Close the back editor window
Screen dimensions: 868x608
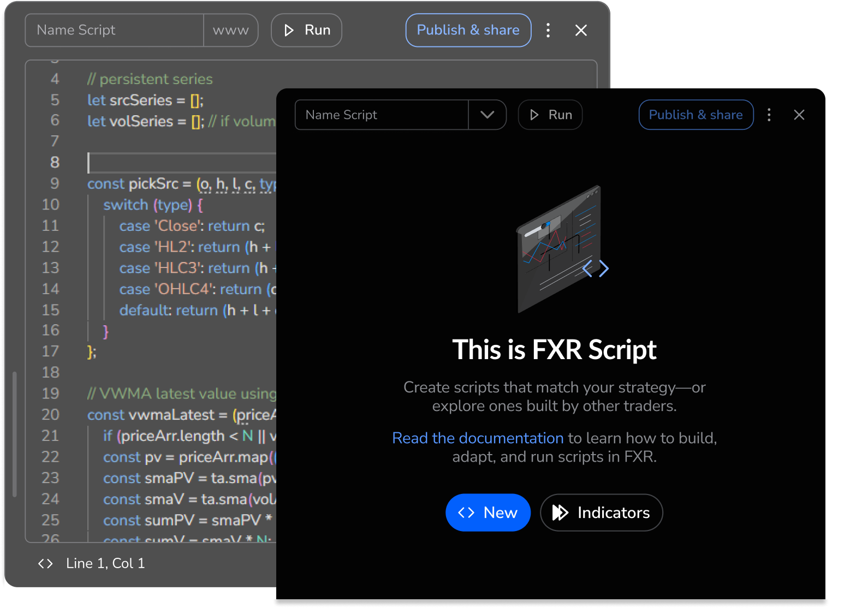tap(581, 30)
